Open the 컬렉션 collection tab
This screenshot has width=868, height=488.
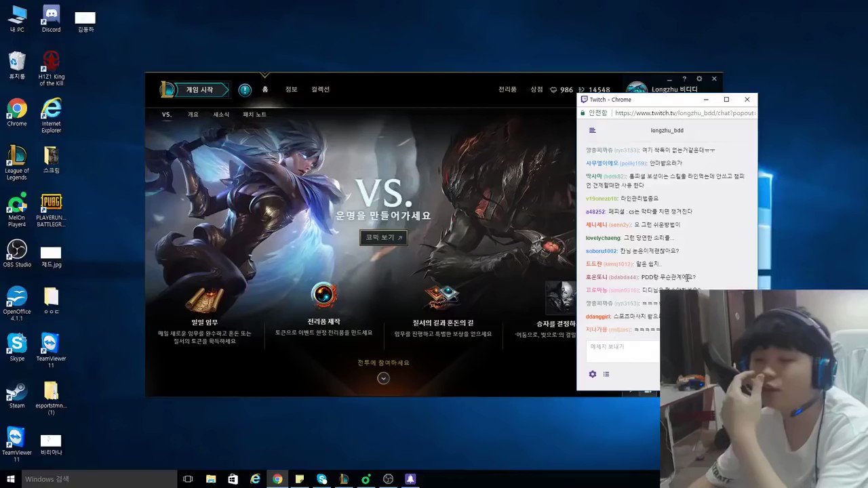point(321,89)
